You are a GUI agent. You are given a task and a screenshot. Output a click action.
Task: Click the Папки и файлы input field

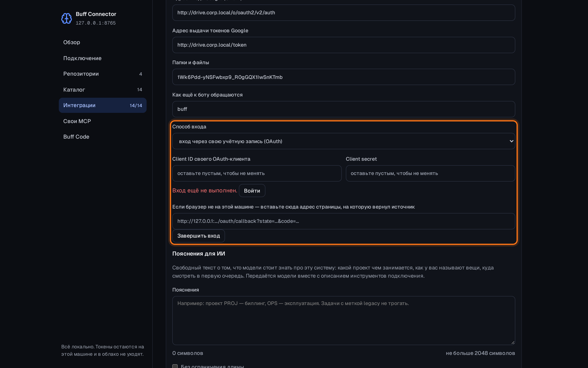[344, 77]
